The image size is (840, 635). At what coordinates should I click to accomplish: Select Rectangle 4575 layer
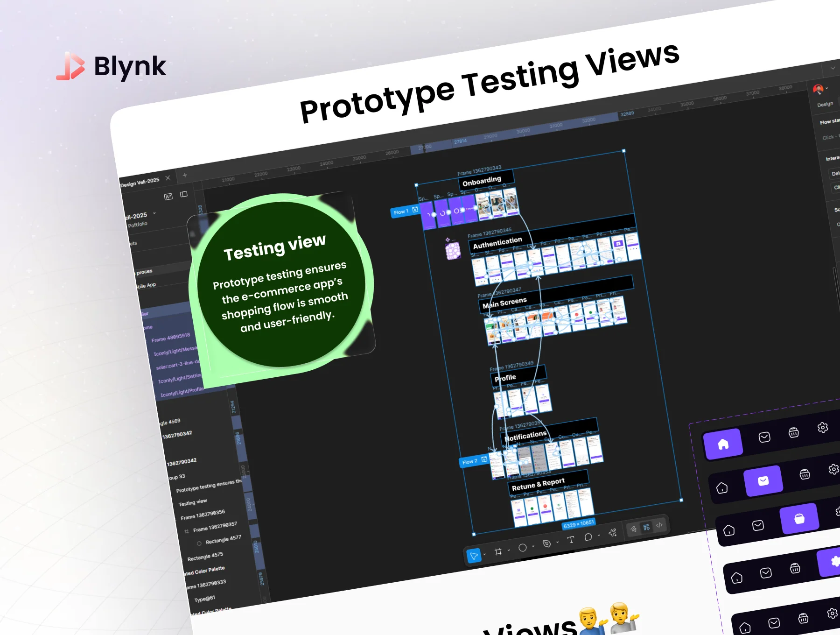[x=205, y=557]
